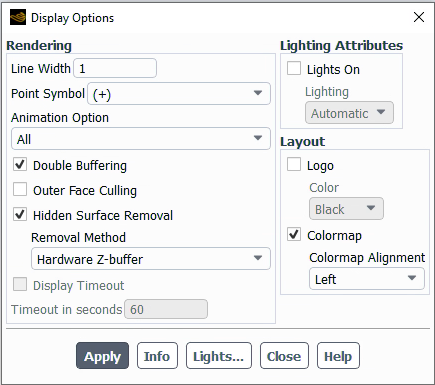This screenshot has height=385, width=435.
Task: Open the Colormap Alignment Left dropdown
Action: [367, 279]
